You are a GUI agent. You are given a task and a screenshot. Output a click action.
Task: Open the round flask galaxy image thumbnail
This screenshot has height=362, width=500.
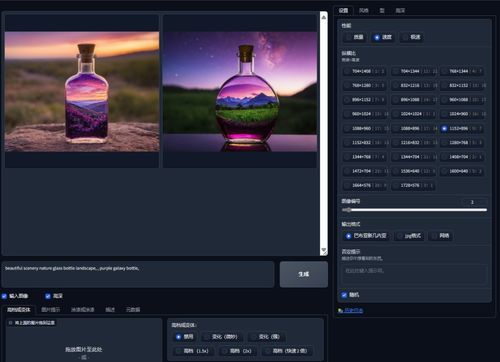point(240,91)
